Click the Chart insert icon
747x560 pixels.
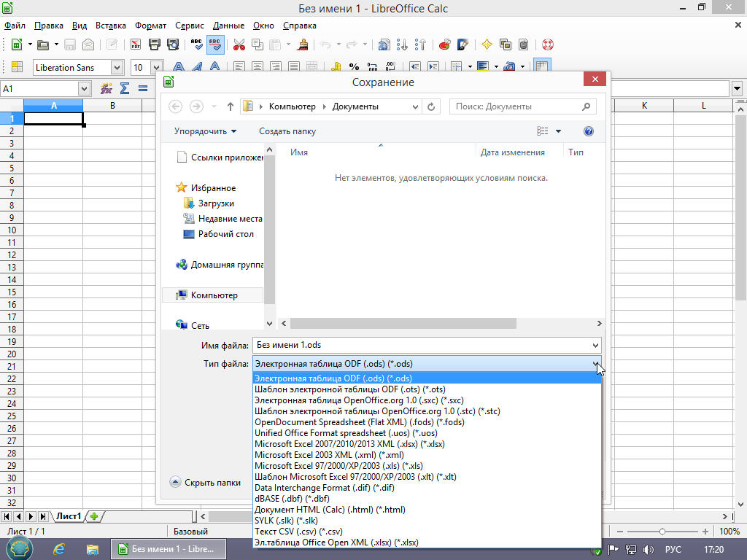[x=444, y=44]
